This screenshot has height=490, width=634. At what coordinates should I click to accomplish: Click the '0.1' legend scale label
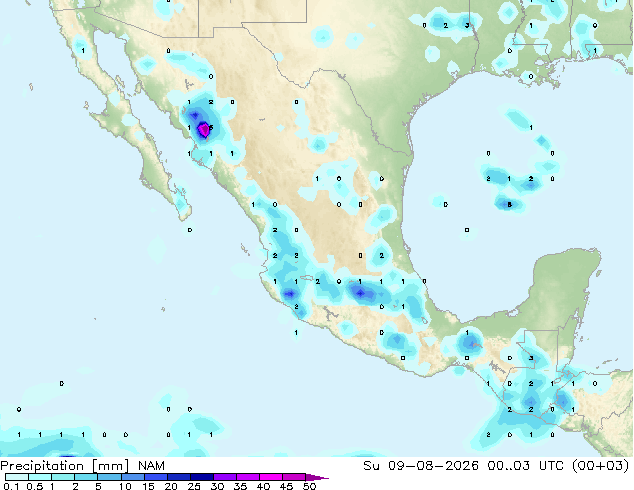click(x=11, y=486)
